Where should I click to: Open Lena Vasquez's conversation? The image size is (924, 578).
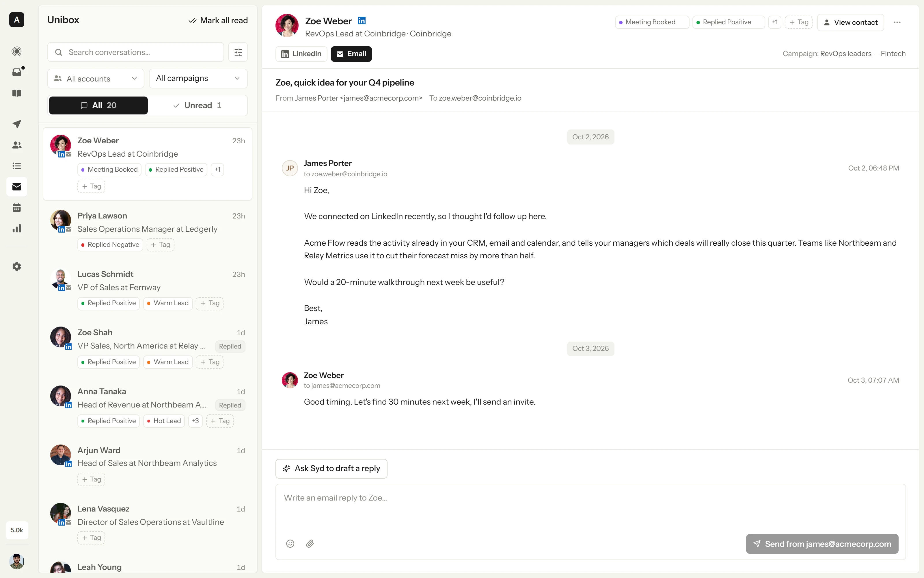pyautogui.click(x=148, y=524)
